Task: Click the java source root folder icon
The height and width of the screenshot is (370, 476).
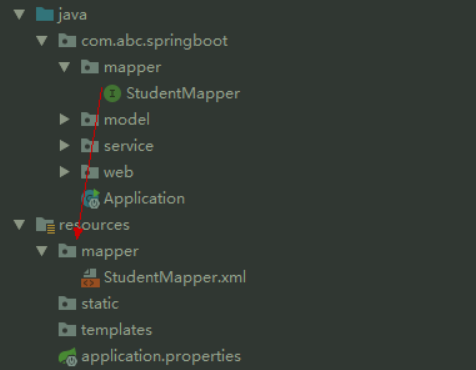Action: click(45, 15)
